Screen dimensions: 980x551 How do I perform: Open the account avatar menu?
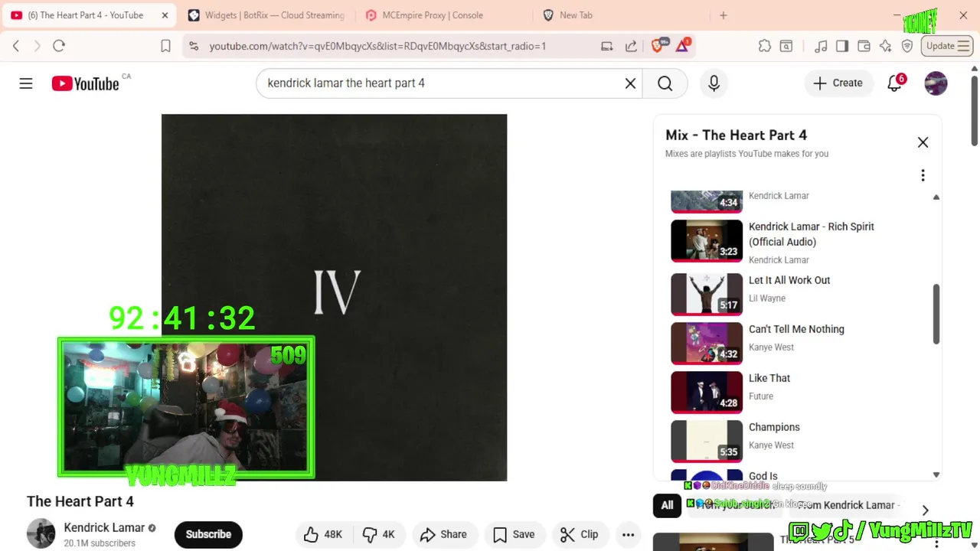coord(936,83)
